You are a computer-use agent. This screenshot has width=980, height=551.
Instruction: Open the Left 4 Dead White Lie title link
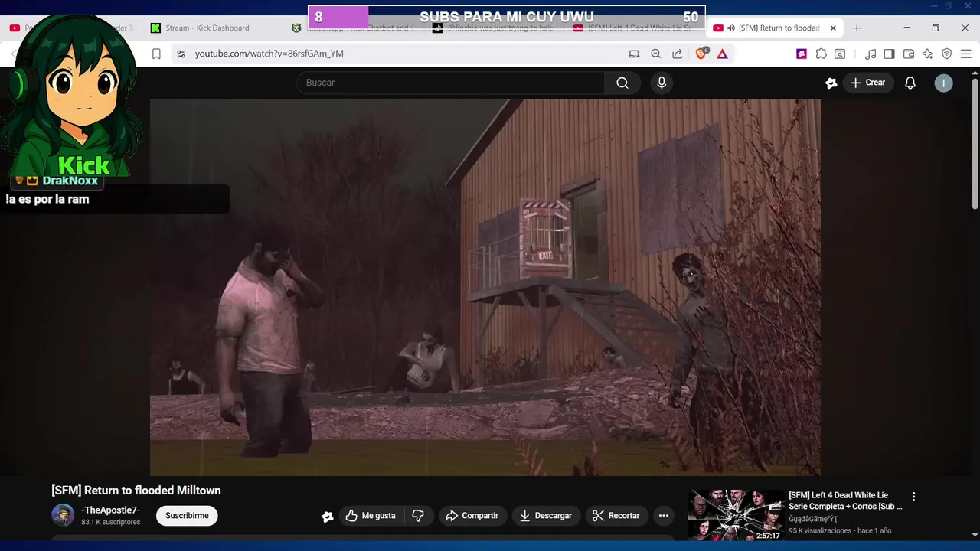(845, 500)
